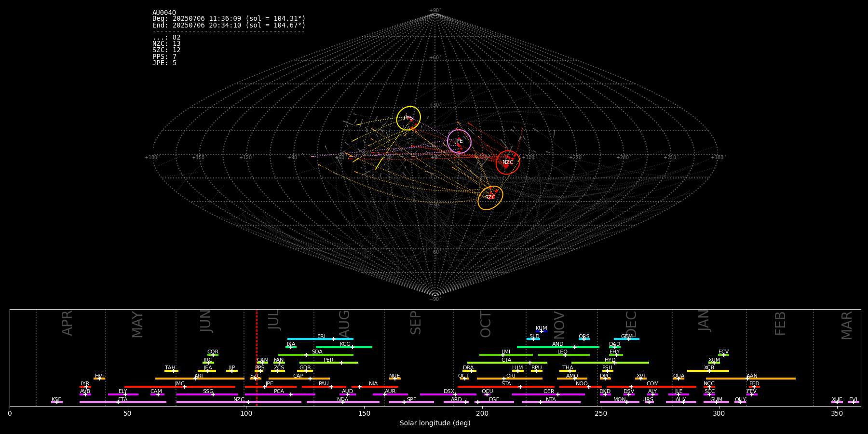Image resolution: width=868 pixels, height=434 pixels.
Task: Click the AND shower label in timeline
Action: (558, 344)
